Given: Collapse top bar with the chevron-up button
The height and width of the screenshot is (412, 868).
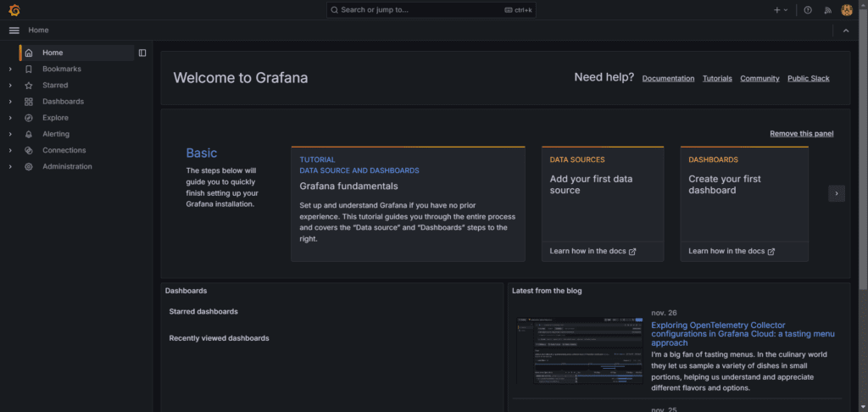Looking at the screenshot, I should [846, 31].
